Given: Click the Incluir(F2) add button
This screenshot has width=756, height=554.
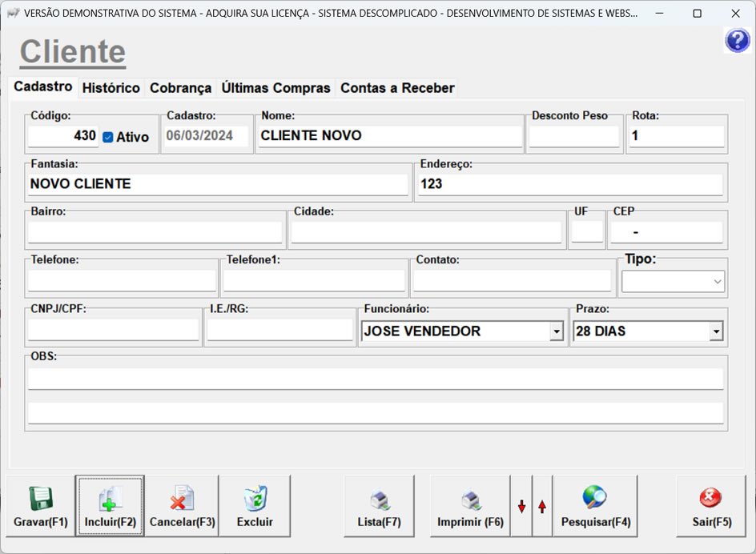Looking at the screenshot, I should point(110,506).
